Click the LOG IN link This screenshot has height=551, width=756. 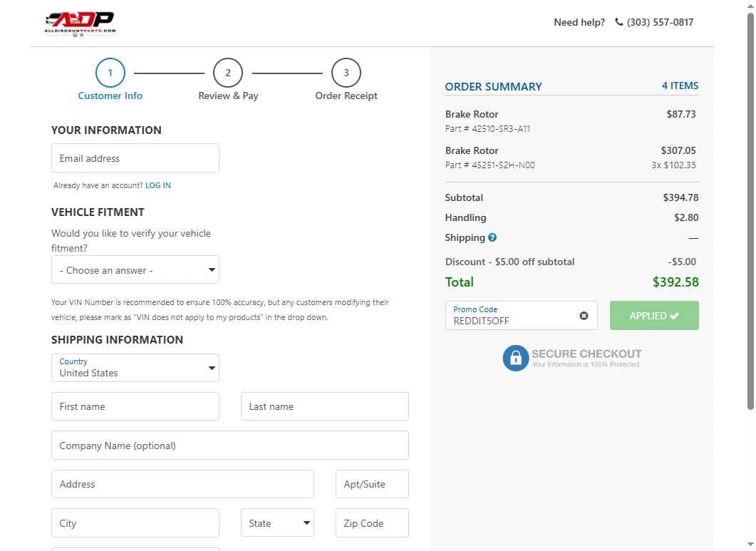[158, 185]
